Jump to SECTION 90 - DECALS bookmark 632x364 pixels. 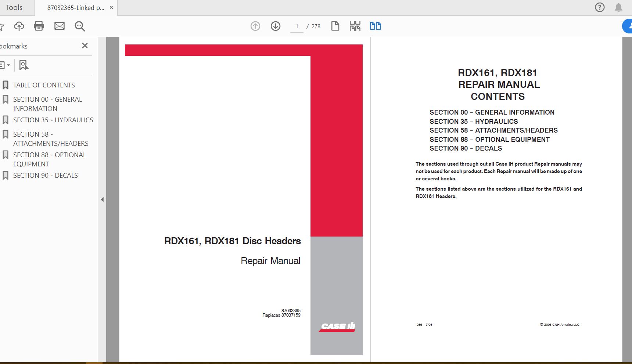[x=46, y=176]
